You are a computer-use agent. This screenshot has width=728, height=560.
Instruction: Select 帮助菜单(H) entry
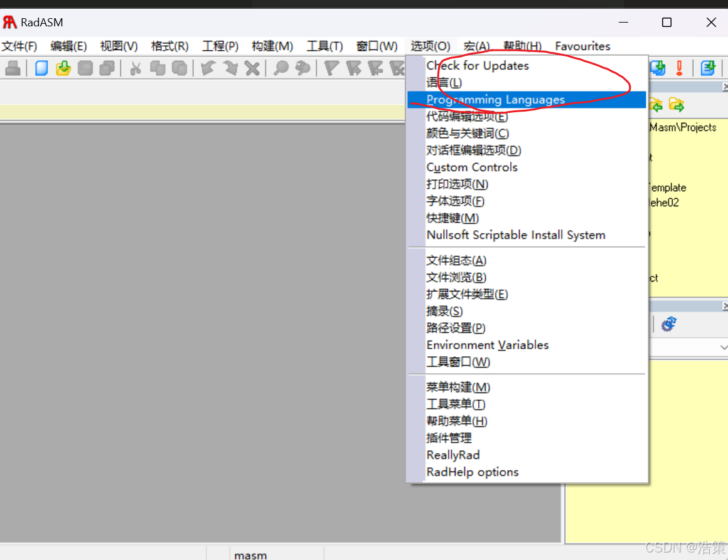pyautogui.click(x=527, y=421)
